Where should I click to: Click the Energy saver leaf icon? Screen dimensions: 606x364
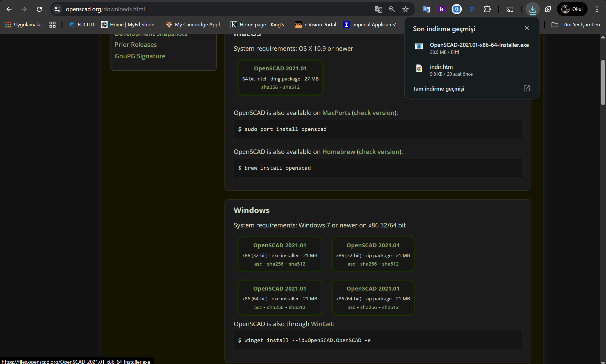pyautogui.click(x=548, y=9)
